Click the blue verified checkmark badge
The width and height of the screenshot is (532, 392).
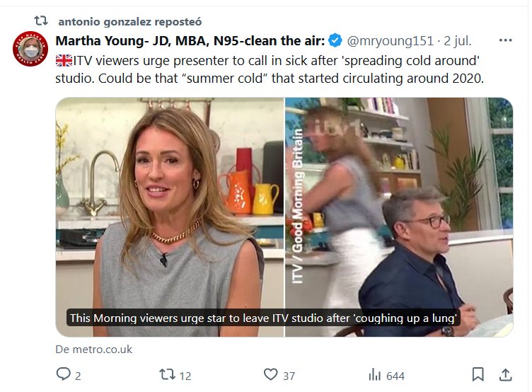click(337, 40)
